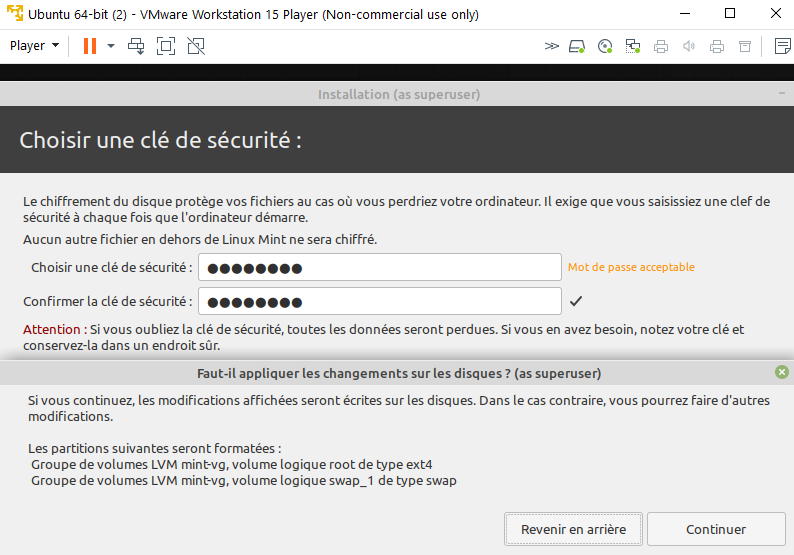Viewport: 794px width, 555px height.
Task: Click the hard disk device icon
Action: click(x=577, y=47)
